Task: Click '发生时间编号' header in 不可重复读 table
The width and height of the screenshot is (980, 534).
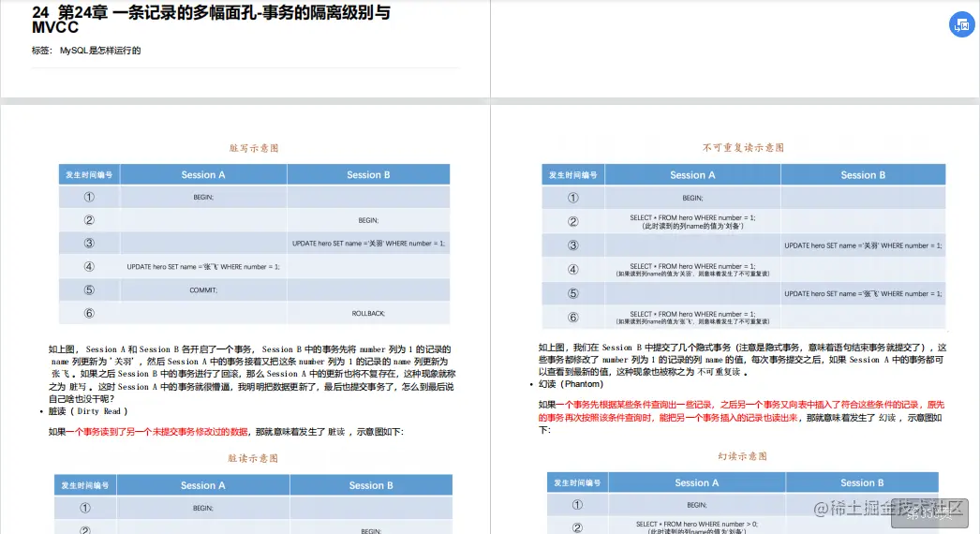Action: (573, 175)
